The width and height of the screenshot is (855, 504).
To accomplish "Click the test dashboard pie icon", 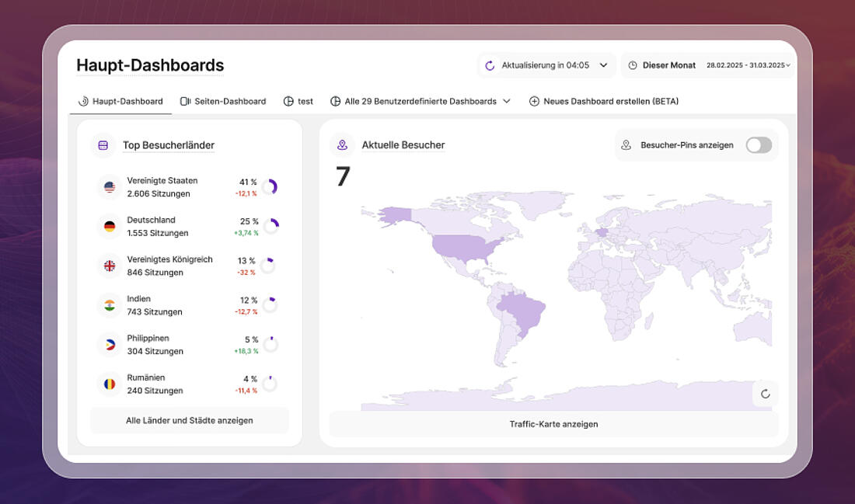I will (288, 102).
